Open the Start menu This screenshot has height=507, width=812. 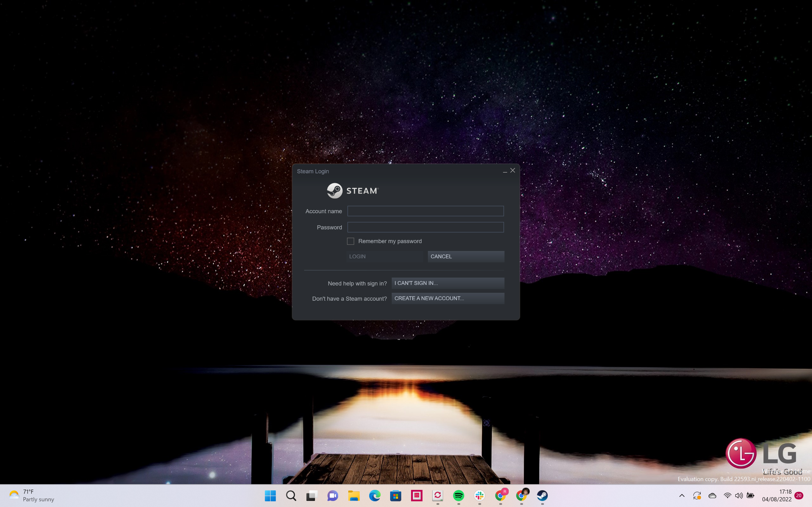coord(270,495)
